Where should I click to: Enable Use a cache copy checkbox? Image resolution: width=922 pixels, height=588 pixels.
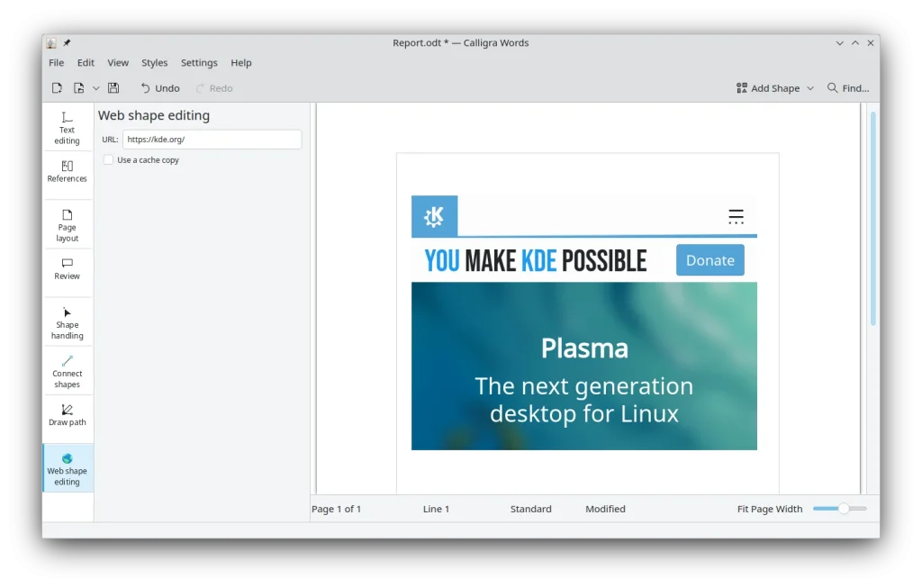point(108,160)
